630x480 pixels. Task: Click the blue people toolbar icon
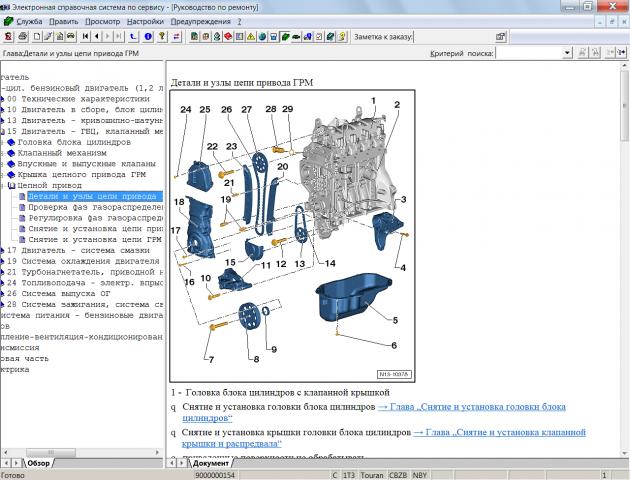point(308,37)
